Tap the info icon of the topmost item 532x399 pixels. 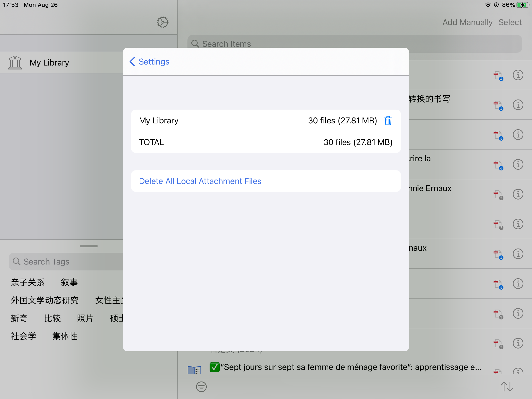[x=518, y=75]
